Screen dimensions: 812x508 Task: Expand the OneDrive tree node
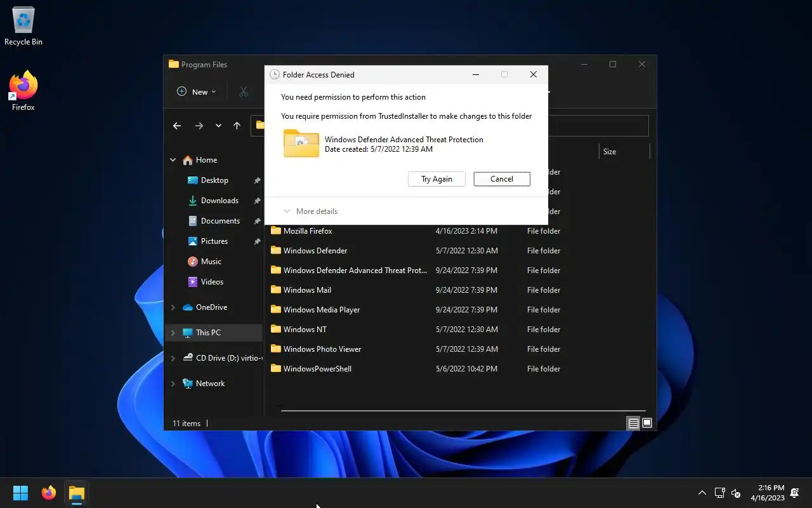tap(173, 307)
